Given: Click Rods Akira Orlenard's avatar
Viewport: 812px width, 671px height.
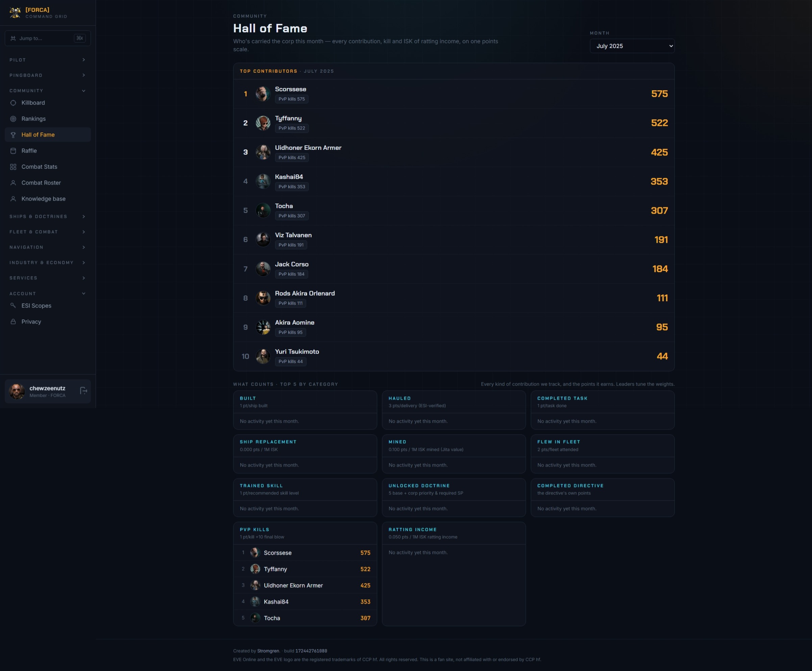Looking at the screenshot, I should tap(263, 298).
